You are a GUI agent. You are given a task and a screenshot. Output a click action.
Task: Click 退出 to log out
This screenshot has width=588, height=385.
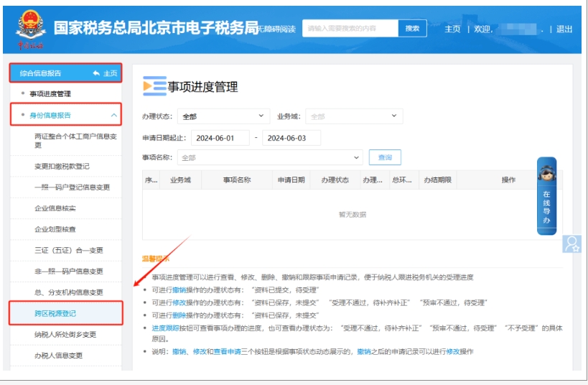[x=564, y=29]
